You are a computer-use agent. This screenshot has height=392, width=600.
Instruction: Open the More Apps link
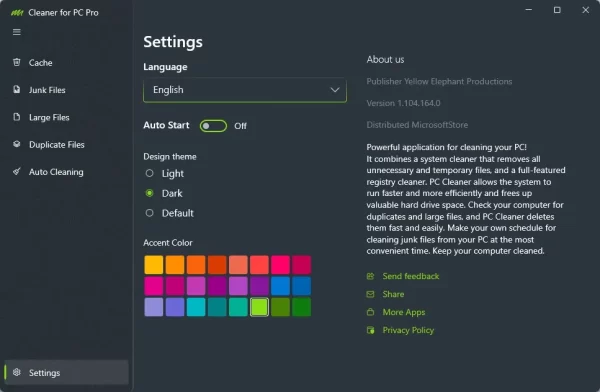(x=404, y=312)
